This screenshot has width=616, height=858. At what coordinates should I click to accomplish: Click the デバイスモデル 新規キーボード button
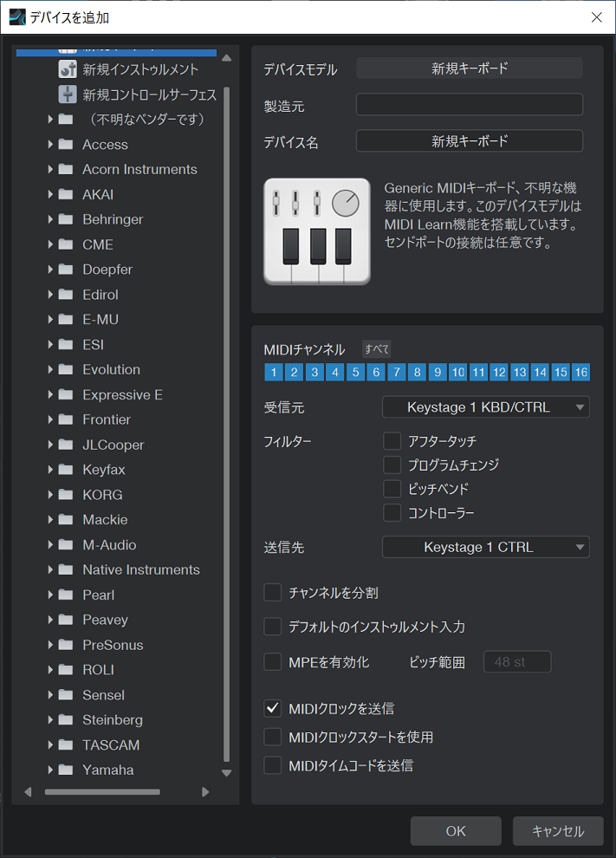pyautogui.click(x=470, y=68)
